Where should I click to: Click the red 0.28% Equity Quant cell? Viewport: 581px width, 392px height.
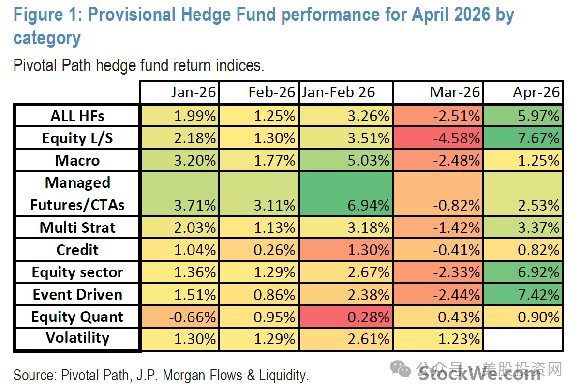tap(345, 317)
